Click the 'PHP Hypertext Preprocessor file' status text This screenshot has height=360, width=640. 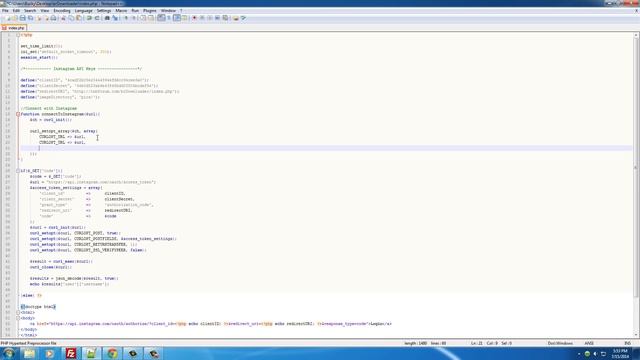coord(29,343)
